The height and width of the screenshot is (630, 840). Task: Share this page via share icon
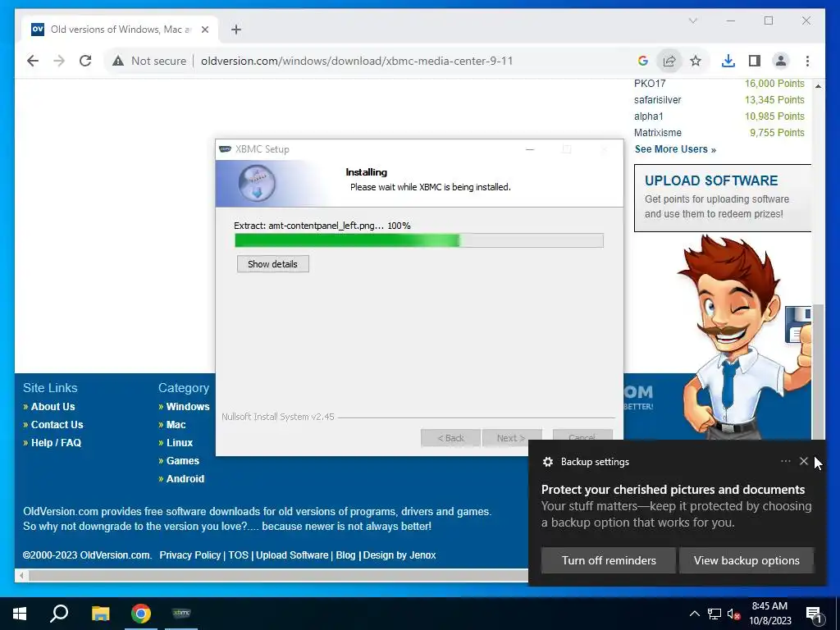669,61
